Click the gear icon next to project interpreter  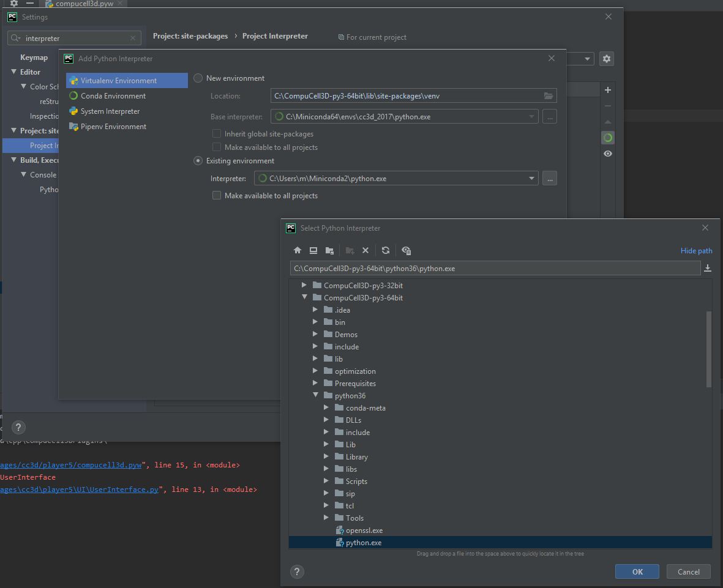click(x=606, y=59)
